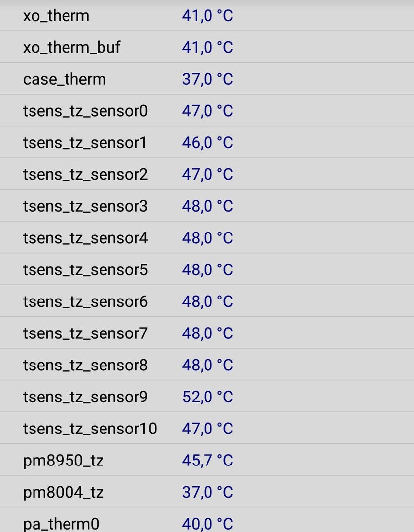Screen dimensions: 414x532
Task: Select the tsens_tz_sensor2 entry
Action: pos(207,174)
